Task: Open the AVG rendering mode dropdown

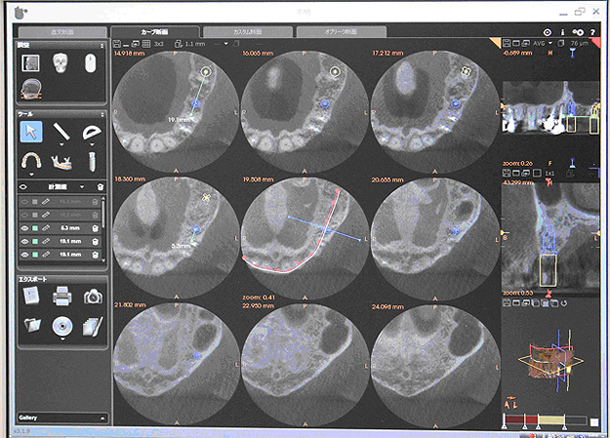Action: (x=551, y=43)
